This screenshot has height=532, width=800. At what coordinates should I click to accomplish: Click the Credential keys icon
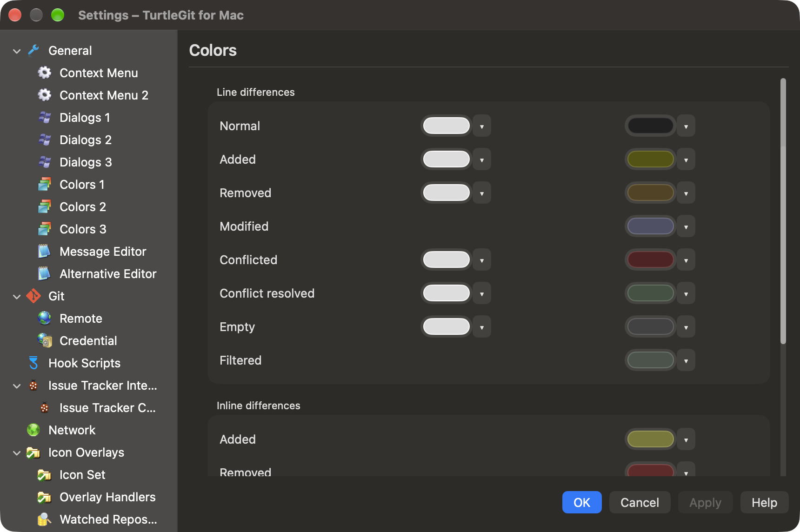[45, 340]
